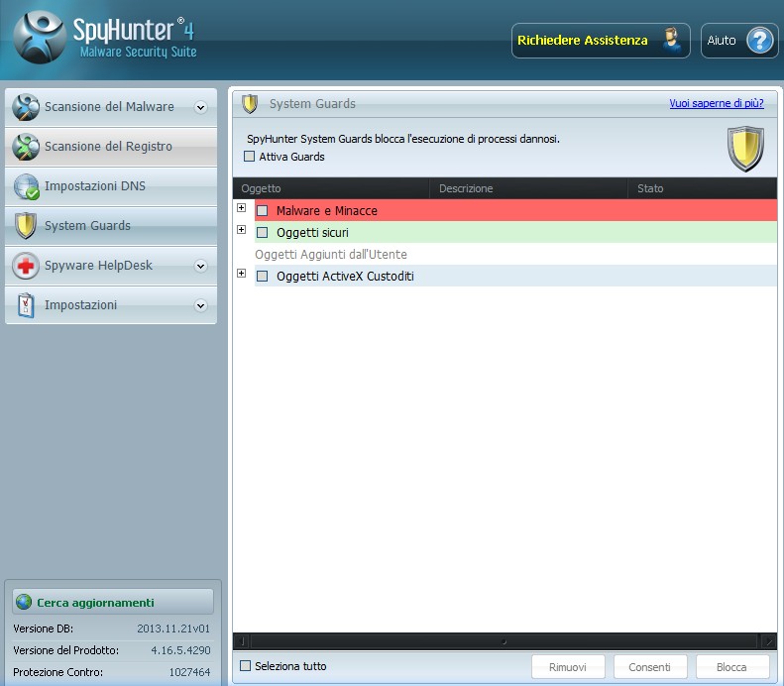The width and height of the screenshot is (784, 686).
Task: Click the Versione del Prodotto value 4.16.5.4290
Action: tap(180, 650)
